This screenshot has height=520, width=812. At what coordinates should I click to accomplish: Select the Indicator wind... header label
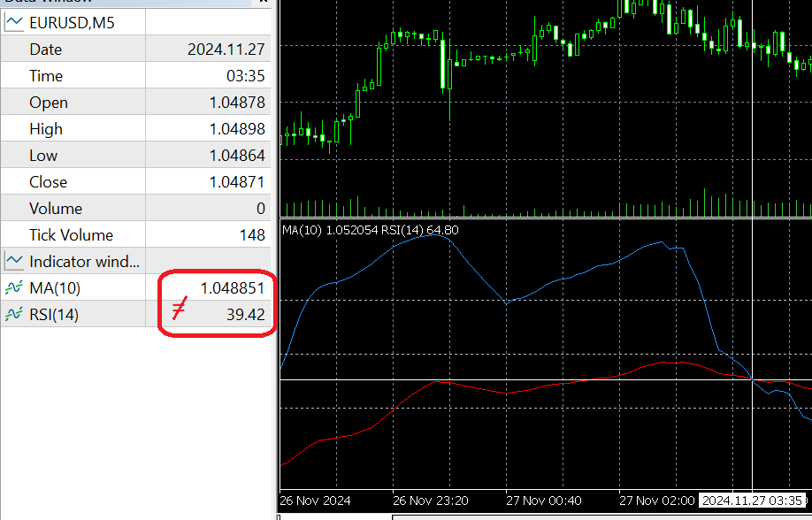[84, 261]
